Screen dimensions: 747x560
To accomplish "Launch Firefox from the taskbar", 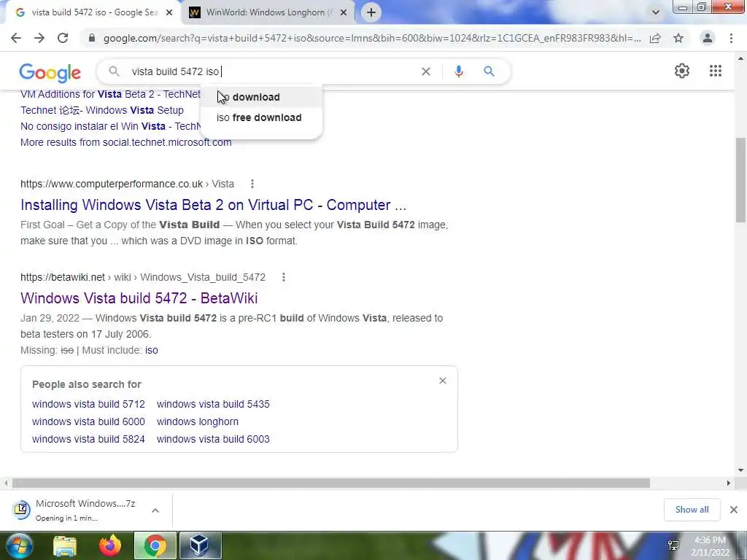I will coord(110,545).
